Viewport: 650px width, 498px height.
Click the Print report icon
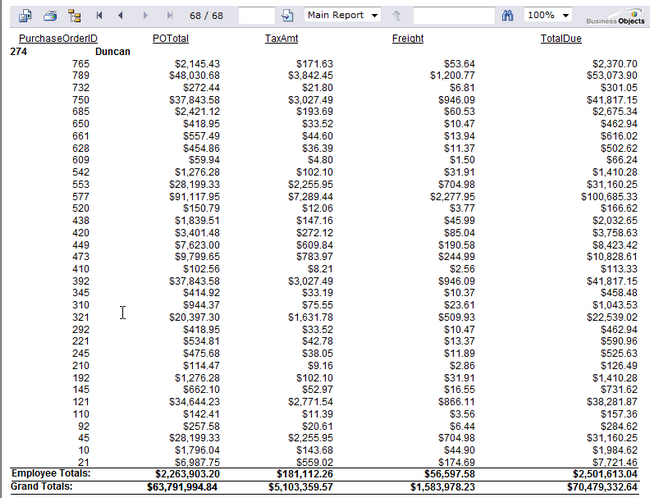click(x=50, y=16)
